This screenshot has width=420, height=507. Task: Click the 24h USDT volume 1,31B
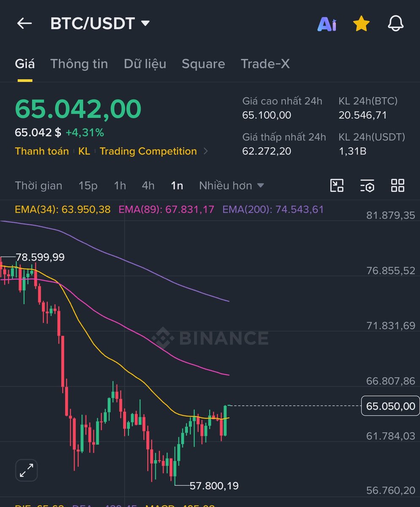pos(352,151)
